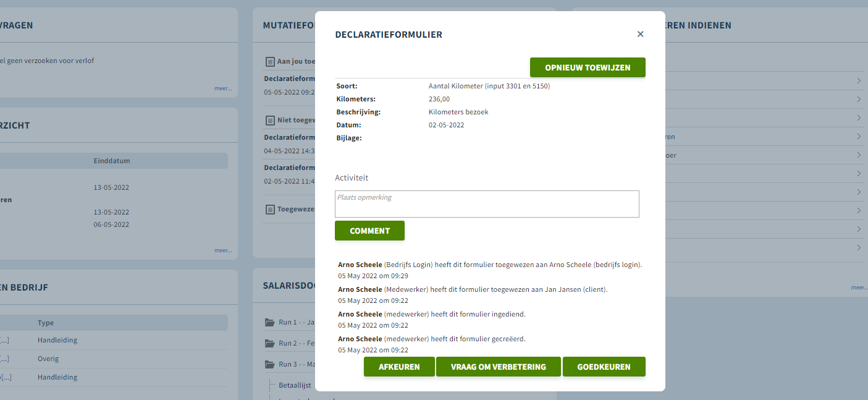Open the Run 2 folder icon
This screenshot has width=868, height=400.
coord(269,343)
